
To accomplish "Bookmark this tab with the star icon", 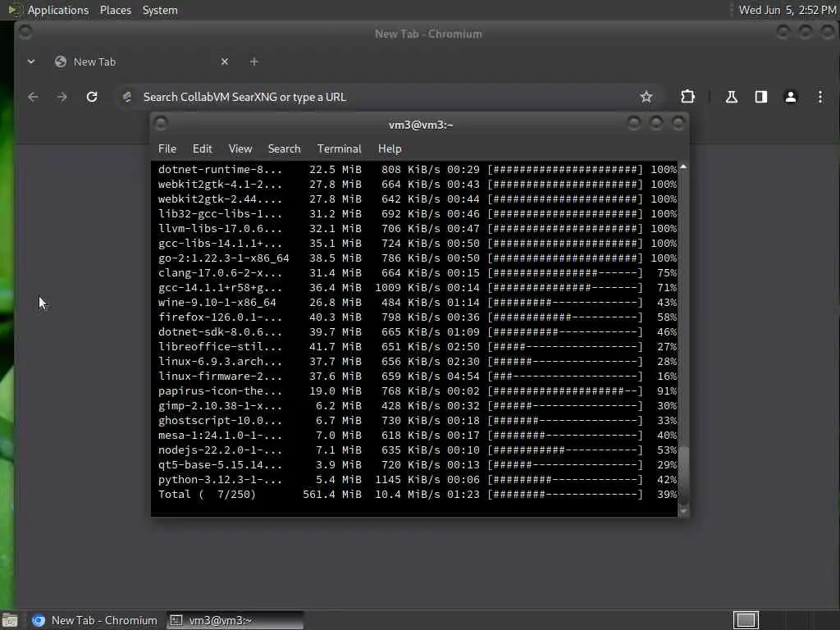I will [646, 97].
